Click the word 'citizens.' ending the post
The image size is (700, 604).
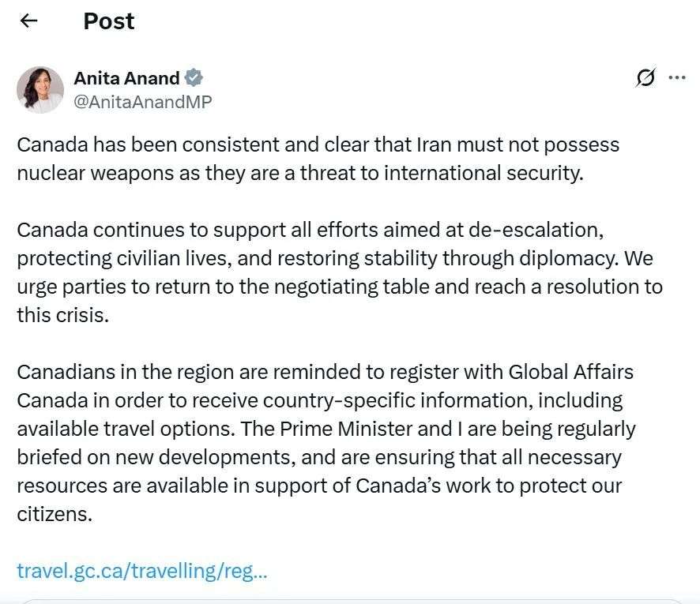55,514
